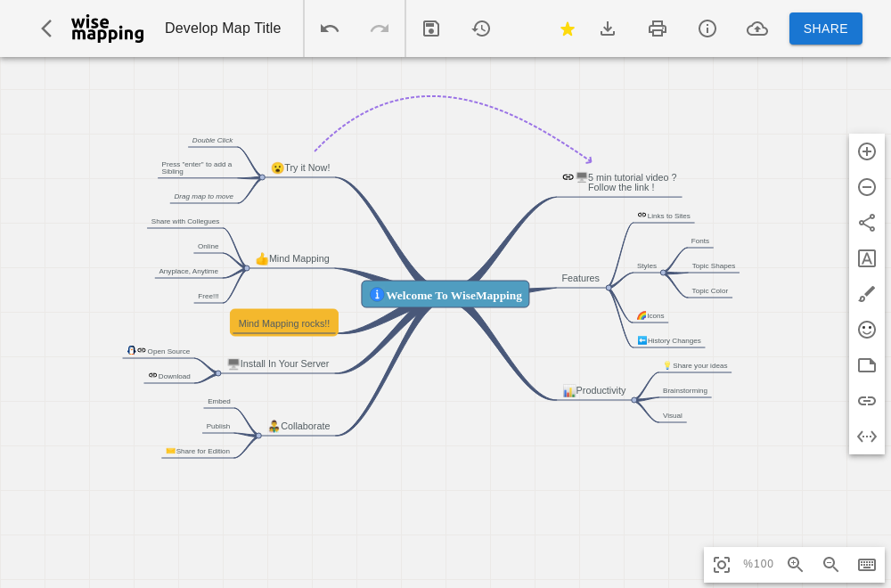Publish the map with the cloud upload icon
This screenshot has height=588, width=891.
pyautogui.click(x=756, y=29)
